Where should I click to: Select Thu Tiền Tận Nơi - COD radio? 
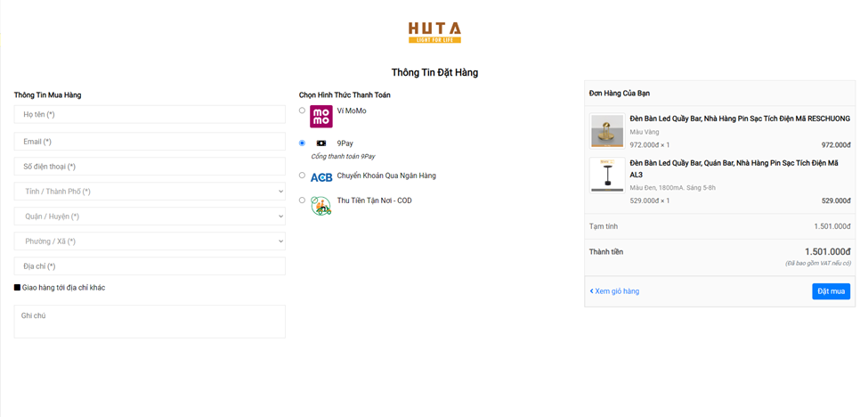[302, 200]
